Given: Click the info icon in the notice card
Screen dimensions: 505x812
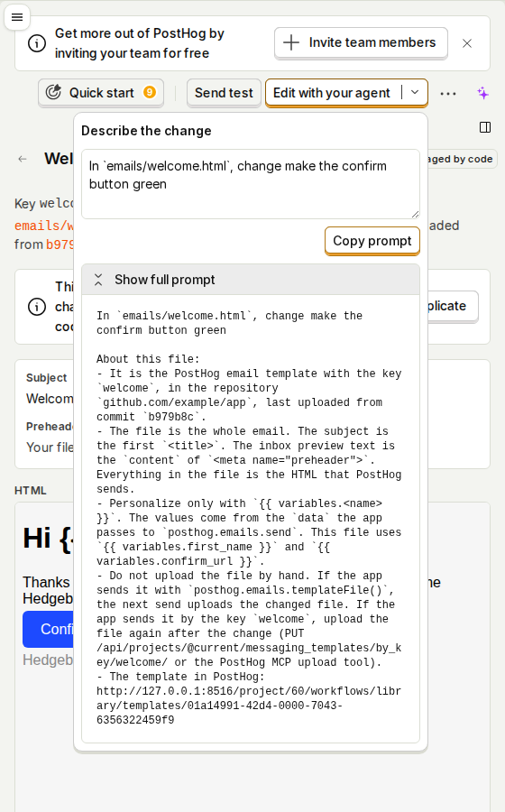Looking at the screenshot, I should [37, 307].
